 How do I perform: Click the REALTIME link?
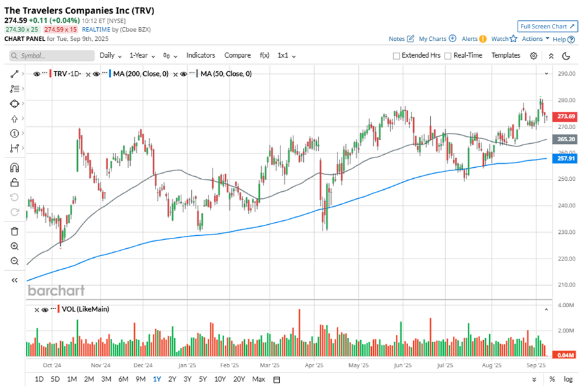(x=96, y=29)
